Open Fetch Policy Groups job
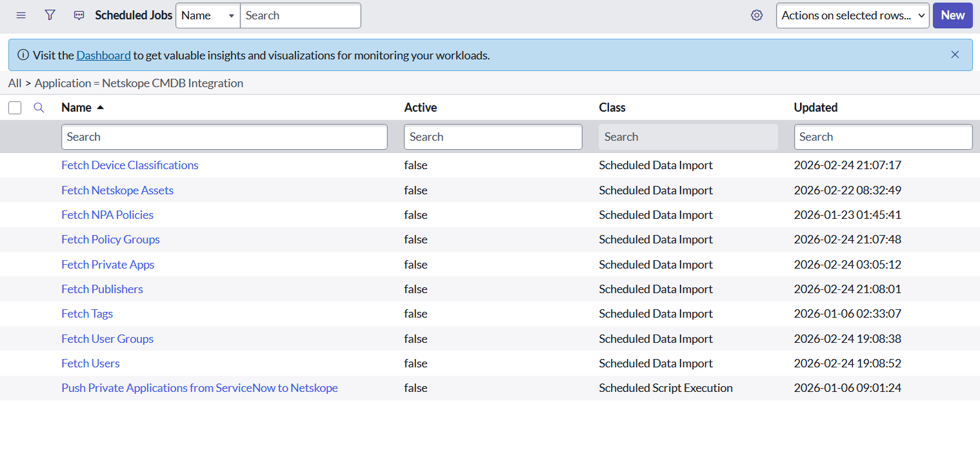The width and height of the screenshot is (980, 461). tap(110, 240)
